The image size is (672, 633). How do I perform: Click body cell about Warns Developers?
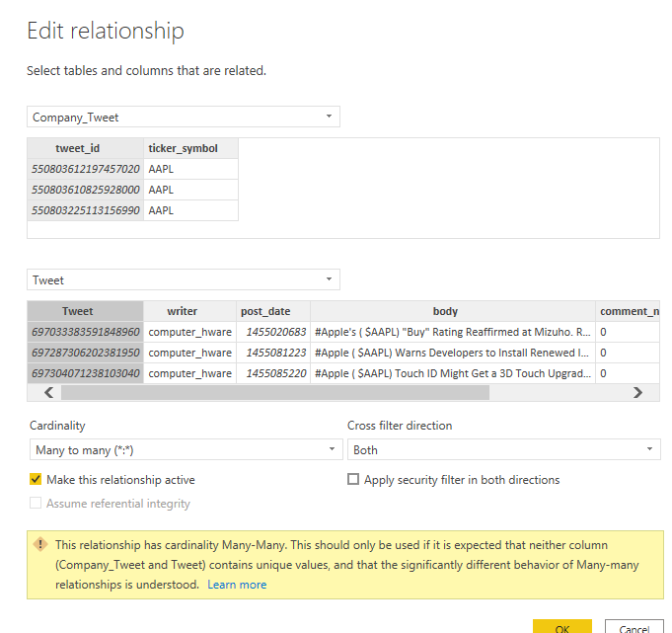pyautogui.click(x=453, y=353)
